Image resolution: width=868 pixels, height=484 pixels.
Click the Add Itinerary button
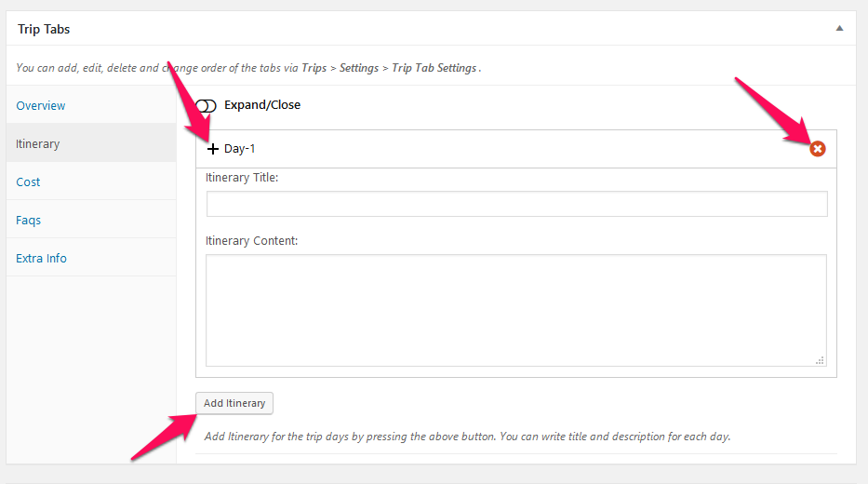point(234,403)
